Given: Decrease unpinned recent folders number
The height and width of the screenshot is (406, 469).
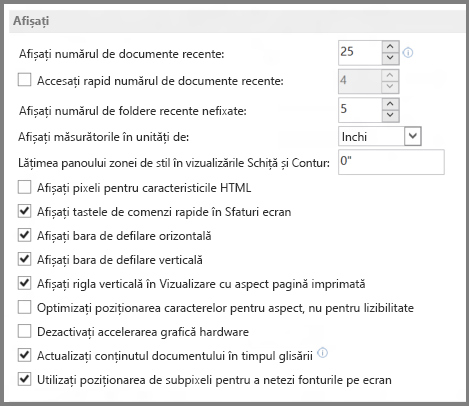Looking at the screenshot, I should click(x=390, y=115).
